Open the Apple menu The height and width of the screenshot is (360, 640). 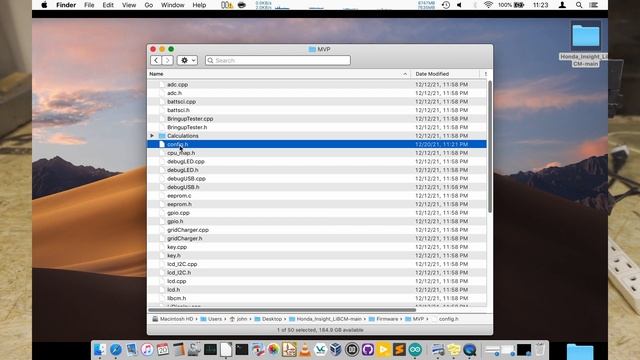pyautogui.click(x=44, y=5)
